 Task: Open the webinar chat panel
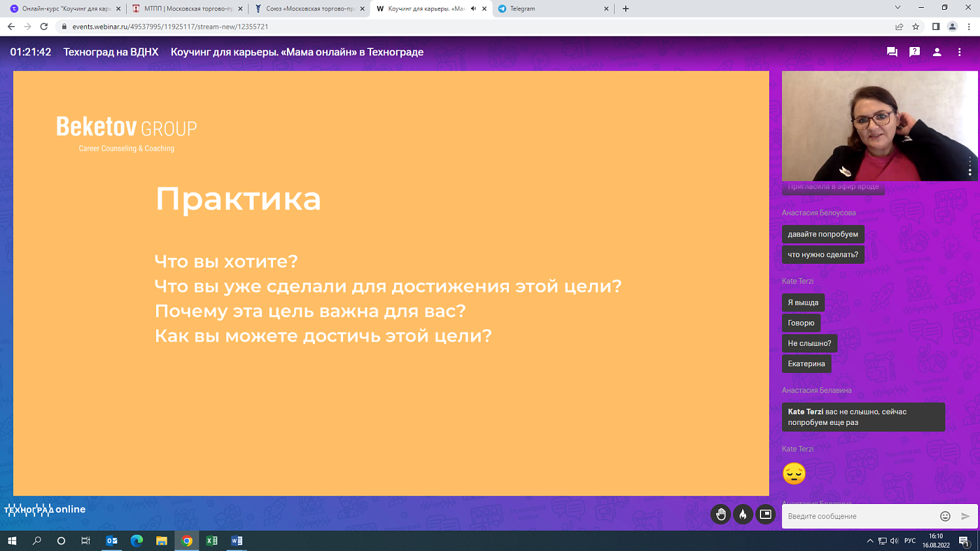click(891, 51)
